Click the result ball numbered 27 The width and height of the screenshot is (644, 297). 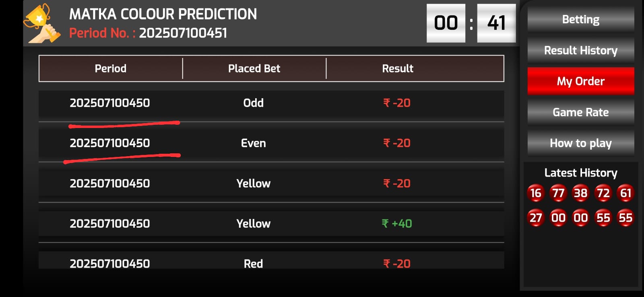coord(535,218)
